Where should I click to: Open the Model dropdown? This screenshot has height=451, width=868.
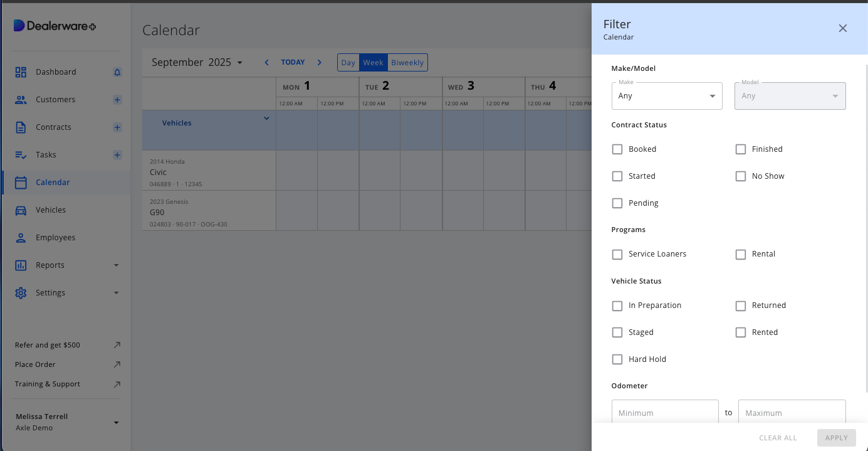[790, 96]
